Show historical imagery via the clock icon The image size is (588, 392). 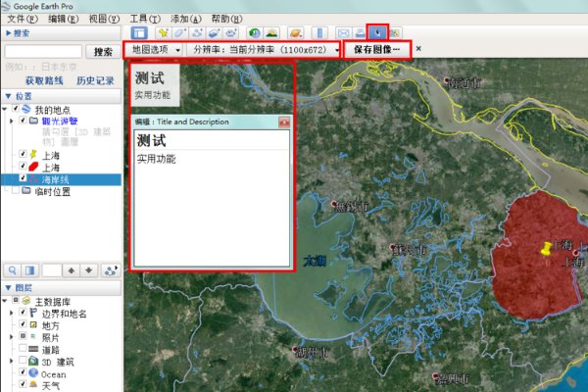[255, 33]
